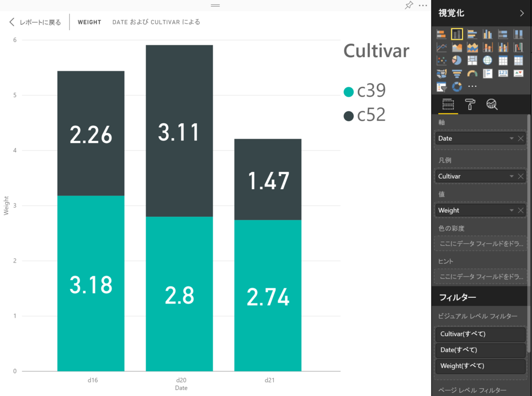Remove the Date field from axis
This screenshot has width=532, height=396.
pyautogui.click(x=521, y=138)
